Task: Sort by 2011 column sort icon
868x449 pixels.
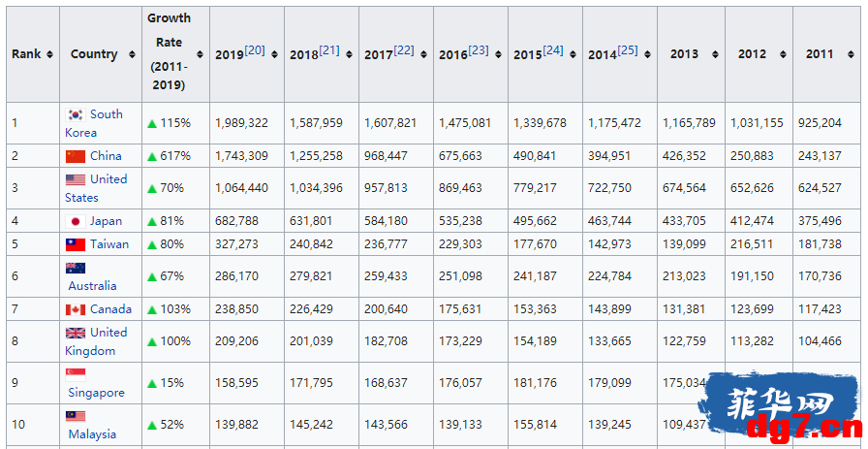Action: pyautogui.click(x=851, y=54)
